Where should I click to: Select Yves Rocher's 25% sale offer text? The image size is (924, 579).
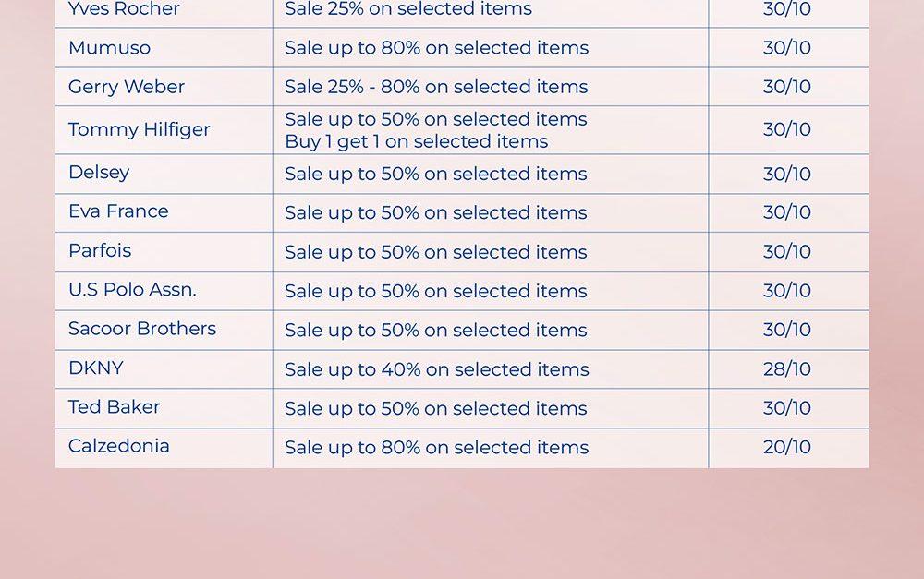[408, 9]
